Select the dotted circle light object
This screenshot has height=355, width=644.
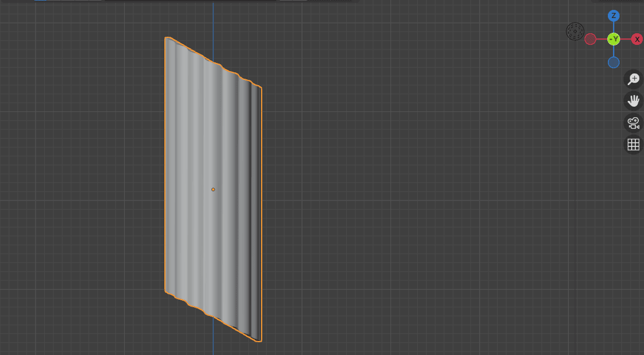[x=575, y=31]
